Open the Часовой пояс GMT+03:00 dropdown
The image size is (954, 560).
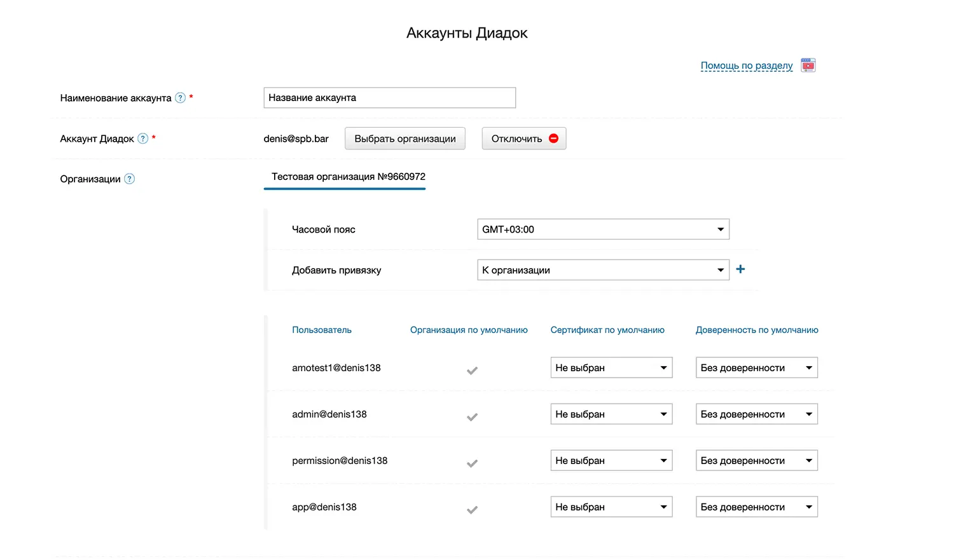click(602, 229)
